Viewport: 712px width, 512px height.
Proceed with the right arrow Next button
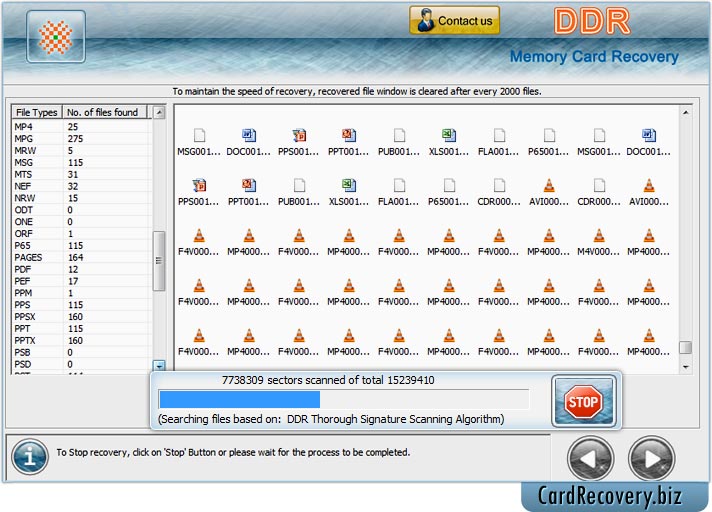coord(652,458)
